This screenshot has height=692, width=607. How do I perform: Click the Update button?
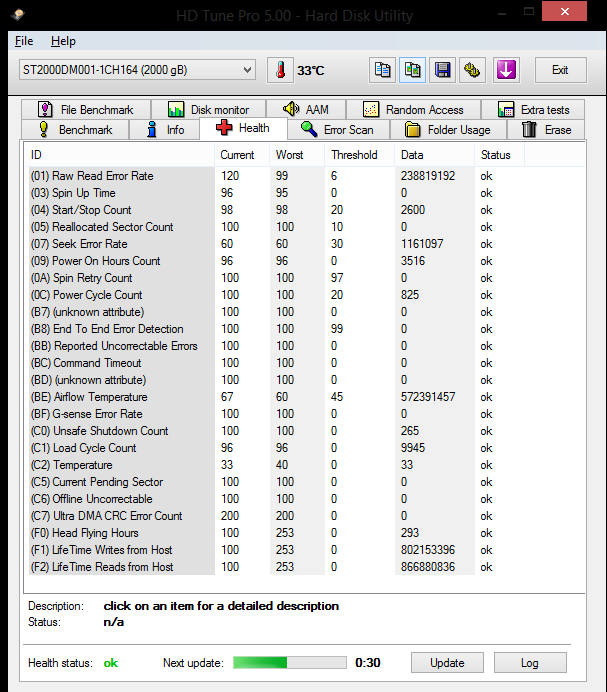[447, 663]
